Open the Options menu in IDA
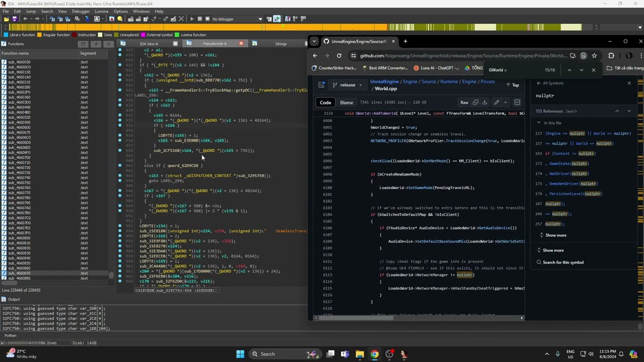644x362 pixels. pos(120,11)
